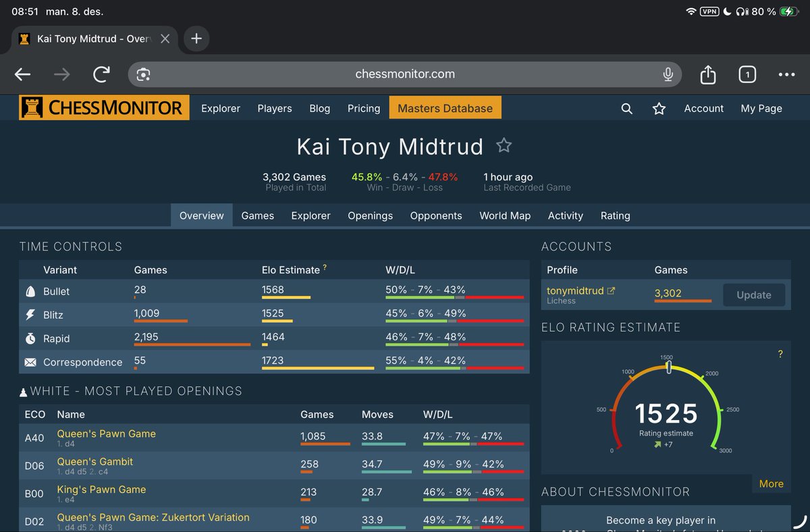Click the search magnifier icon in navbar
Image resolution: width=810 pixels, height=532 pixels.
coord(626,109)
